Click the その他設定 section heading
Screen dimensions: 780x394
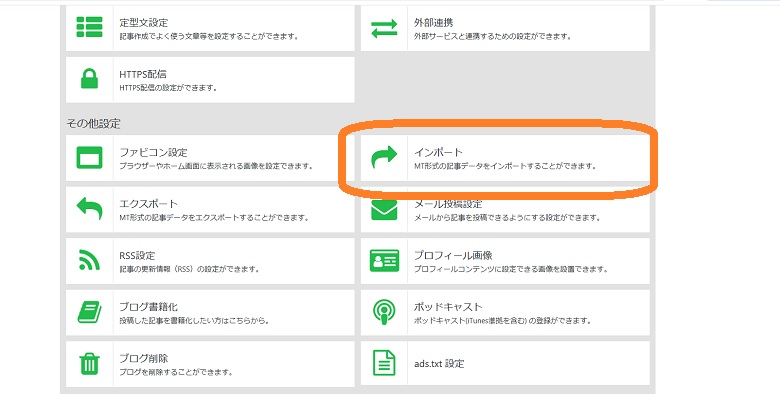pos(94,123)
